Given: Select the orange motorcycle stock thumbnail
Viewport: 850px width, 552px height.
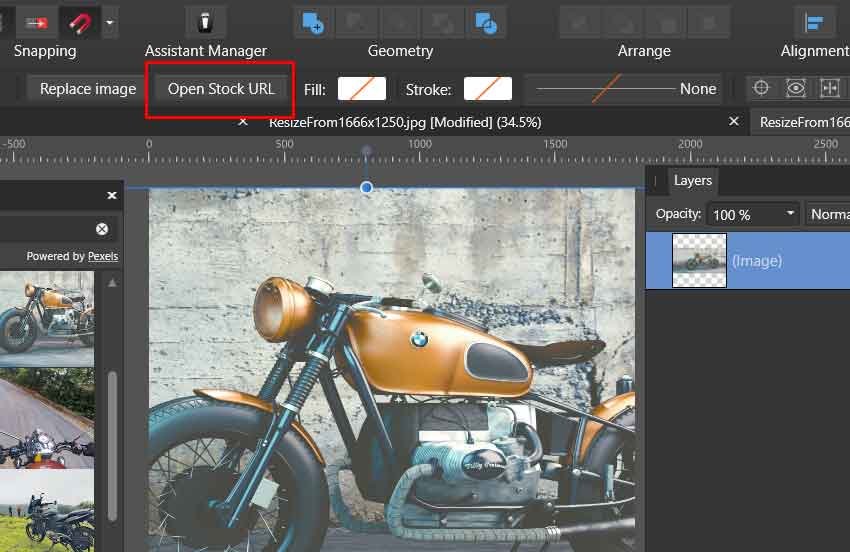Looking at the screenshot, I should 47,318.
